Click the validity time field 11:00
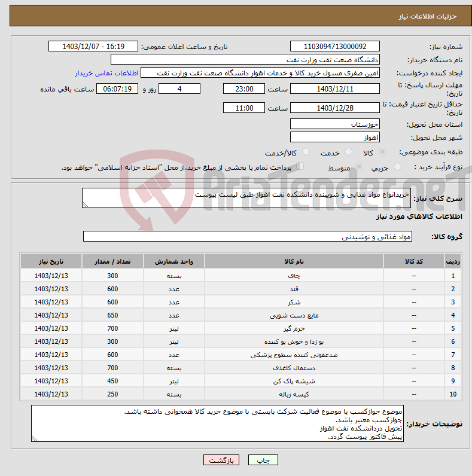 click(244, 108)
